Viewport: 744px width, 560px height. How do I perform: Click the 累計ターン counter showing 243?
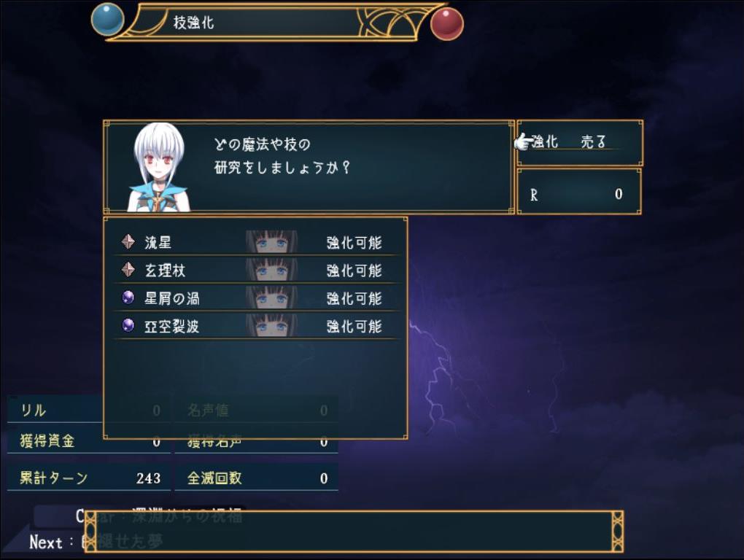click(89, 478)
